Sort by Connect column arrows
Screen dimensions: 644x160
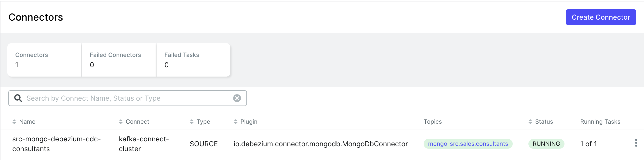[121, 122]
